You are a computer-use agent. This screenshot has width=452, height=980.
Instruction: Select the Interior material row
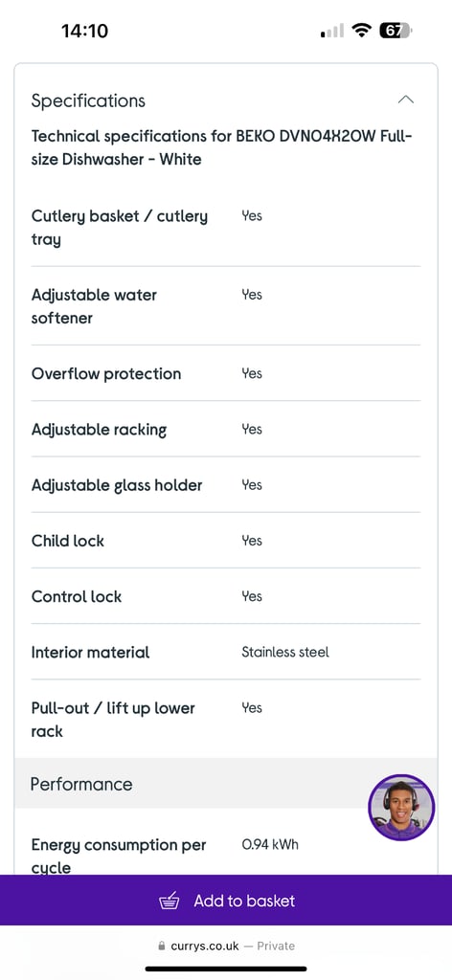[226, 652]
